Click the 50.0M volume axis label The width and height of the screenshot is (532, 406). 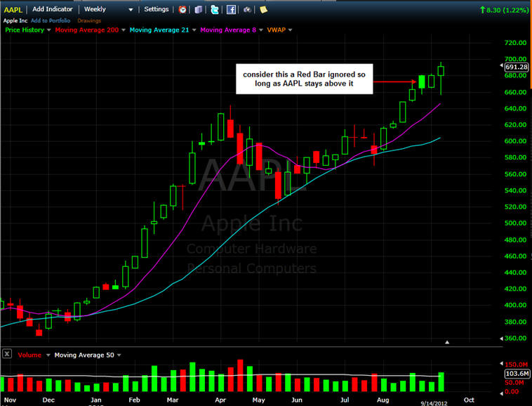click(x=514, y=383)
